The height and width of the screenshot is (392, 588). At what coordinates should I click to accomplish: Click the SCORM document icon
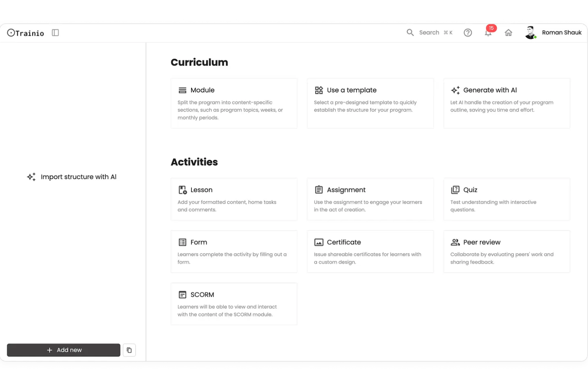[x=182, y=294]
